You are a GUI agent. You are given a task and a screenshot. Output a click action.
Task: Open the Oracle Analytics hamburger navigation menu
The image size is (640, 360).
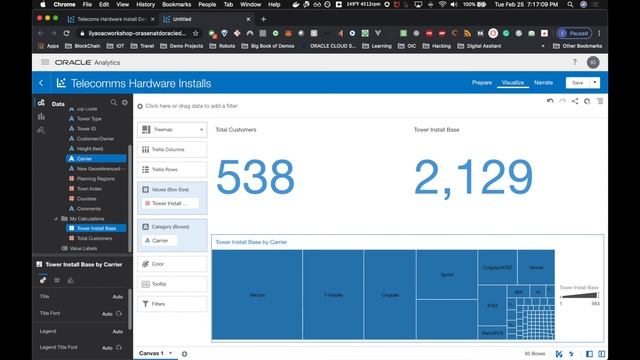45,62
